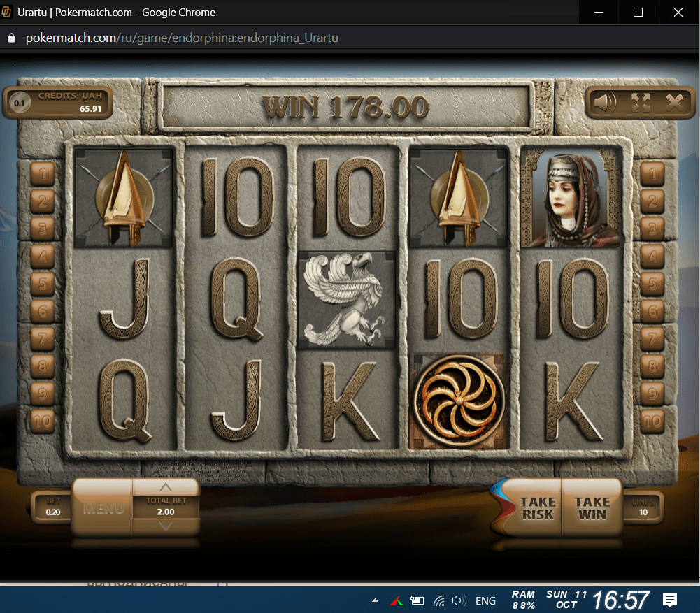Select payline 4 on the left side
This screenshot has height=613, width=700.
tap(43, 256)
